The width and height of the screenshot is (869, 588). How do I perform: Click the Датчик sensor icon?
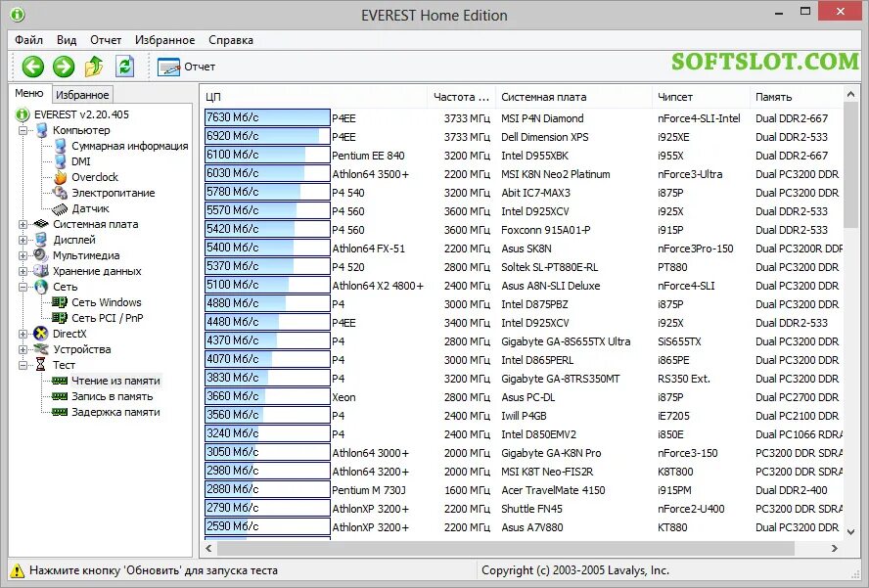pyautogui.click(x=60, y=209)
